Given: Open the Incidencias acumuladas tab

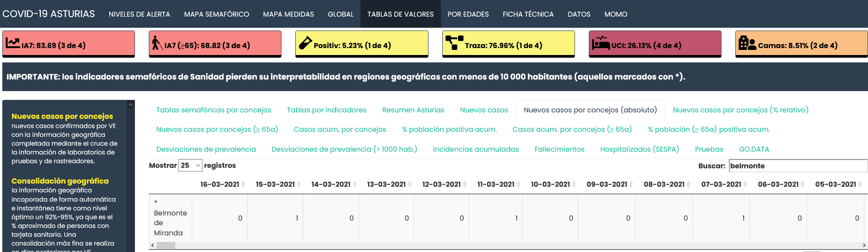Looking at the screenshot, I should (x=476, y=149).
